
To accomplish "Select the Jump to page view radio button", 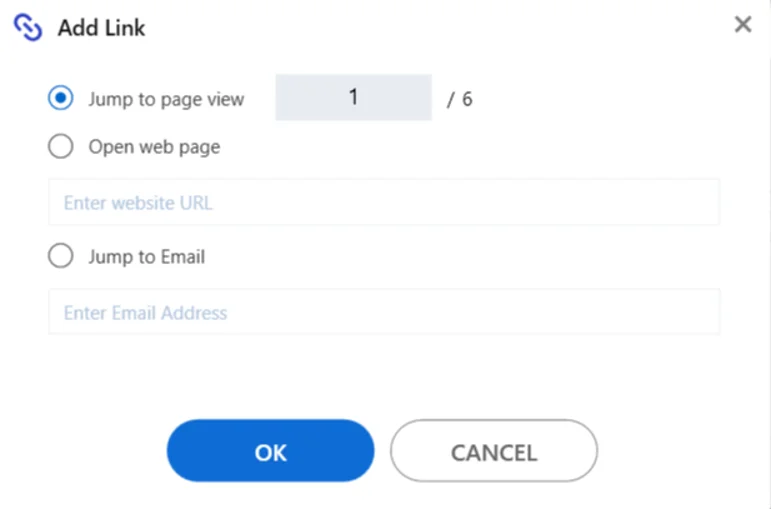I will [x=60, y=97].
